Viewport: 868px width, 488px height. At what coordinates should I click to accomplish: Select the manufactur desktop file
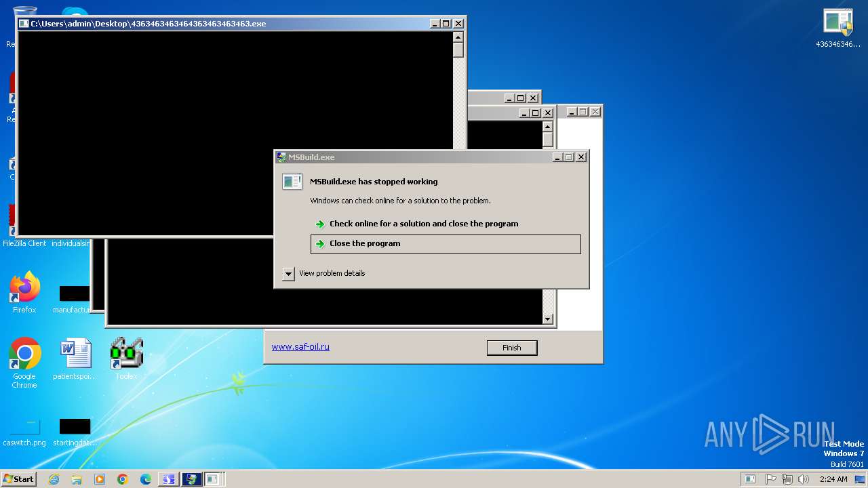pyautogui.click(x=72, y=299)
